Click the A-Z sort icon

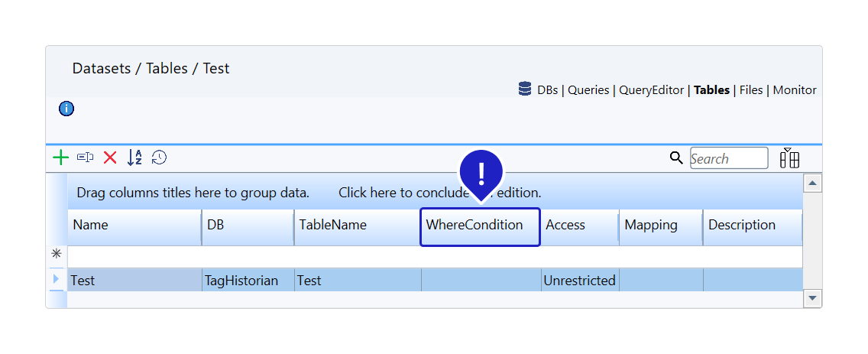(x=134, y=158)
